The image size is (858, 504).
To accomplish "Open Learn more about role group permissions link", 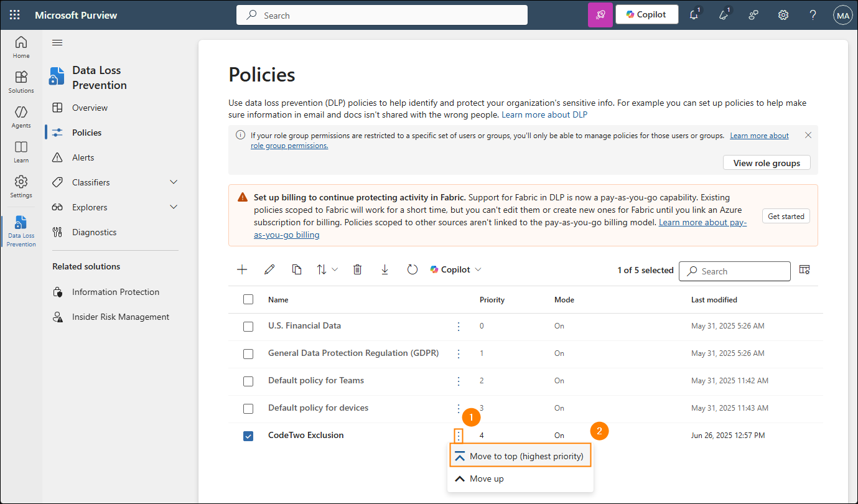I will pos(759,136).
